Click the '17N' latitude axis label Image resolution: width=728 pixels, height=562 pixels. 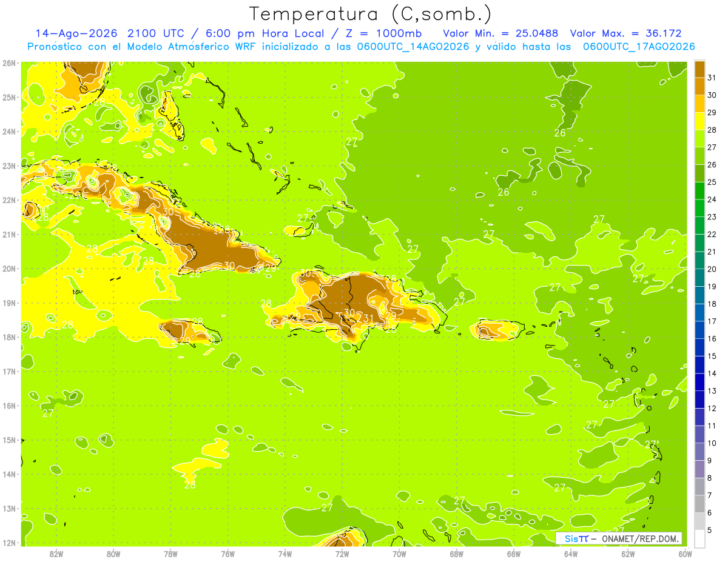coord(9,371)
